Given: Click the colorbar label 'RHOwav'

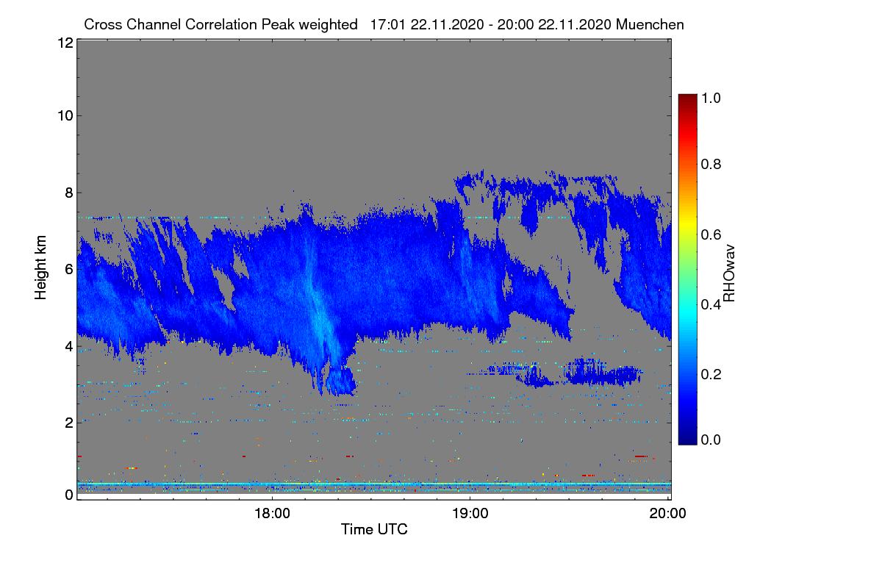Looking at the screenshot, I should pos(729,273).
